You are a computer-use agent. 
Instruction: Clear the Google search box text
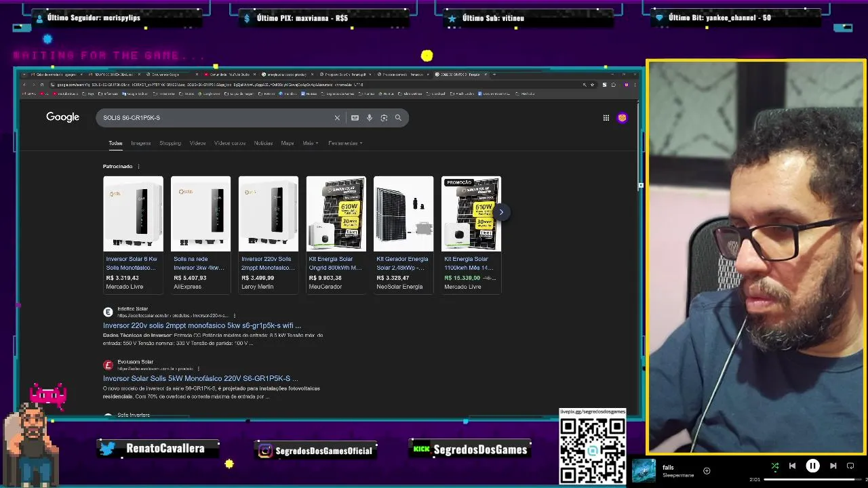click(337, 118)
